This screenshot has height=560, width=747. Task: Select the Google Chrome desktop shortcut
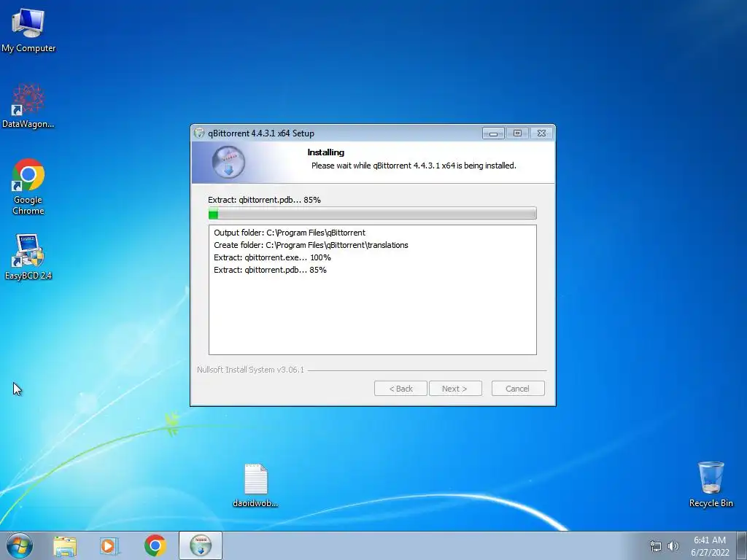tap(28, 186)
